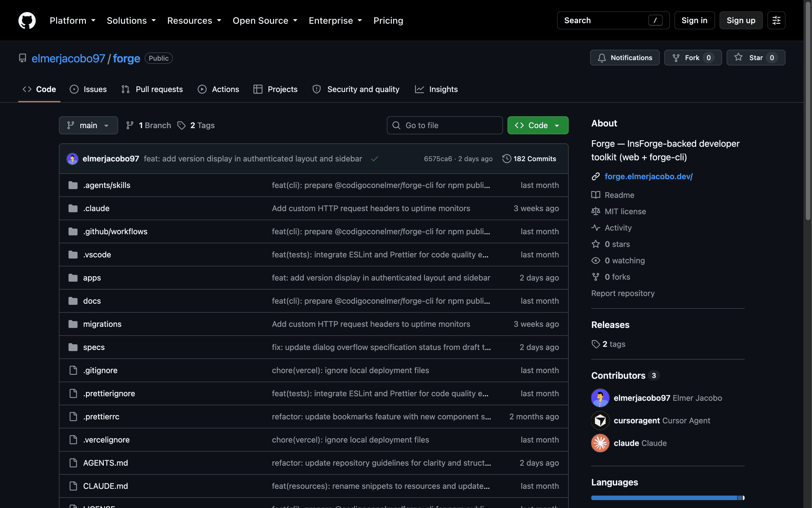The width and height of the screenshot is (812, 508).
Task: Switch to the Security and quality tab
Action: [356, 89]
